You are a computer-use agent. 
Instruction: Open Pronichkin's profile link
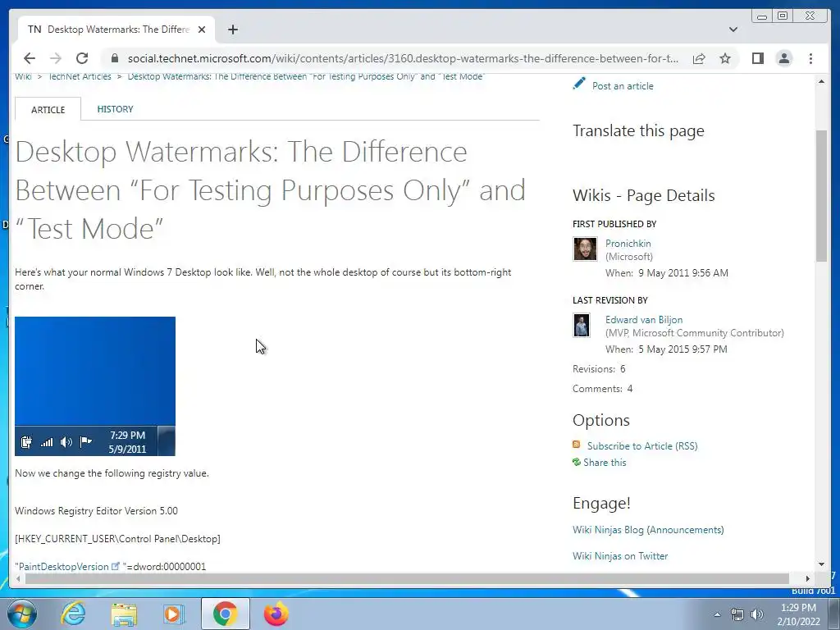tap(628, 243)
